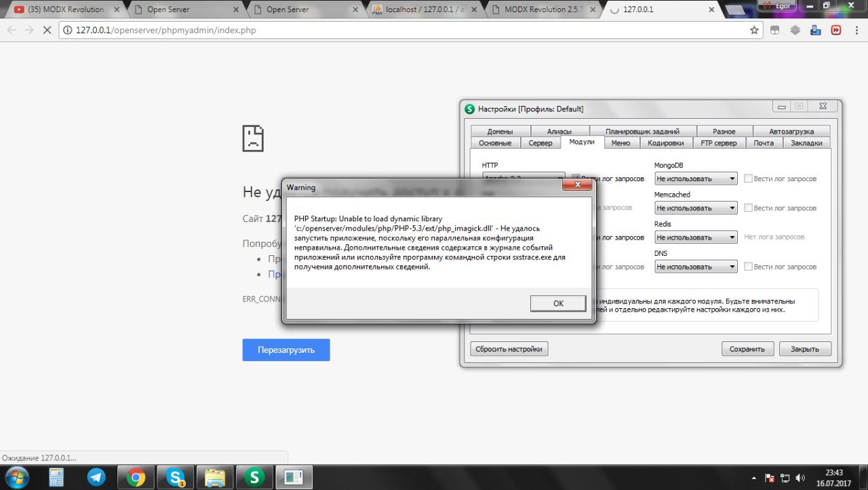Enable Memcached request log checkbox

tap(749, 208)
